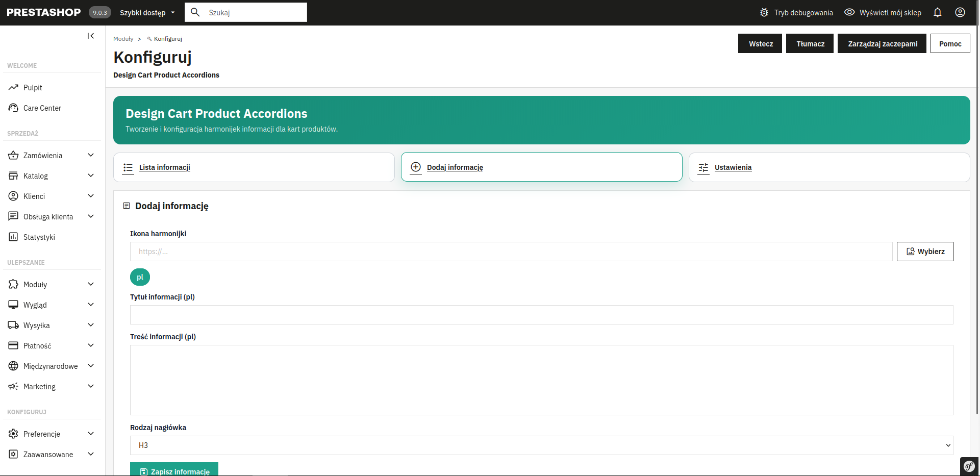Open Symfony debug toolbar icon
This screenshot has width=980, height=476.
click(969, 466)
